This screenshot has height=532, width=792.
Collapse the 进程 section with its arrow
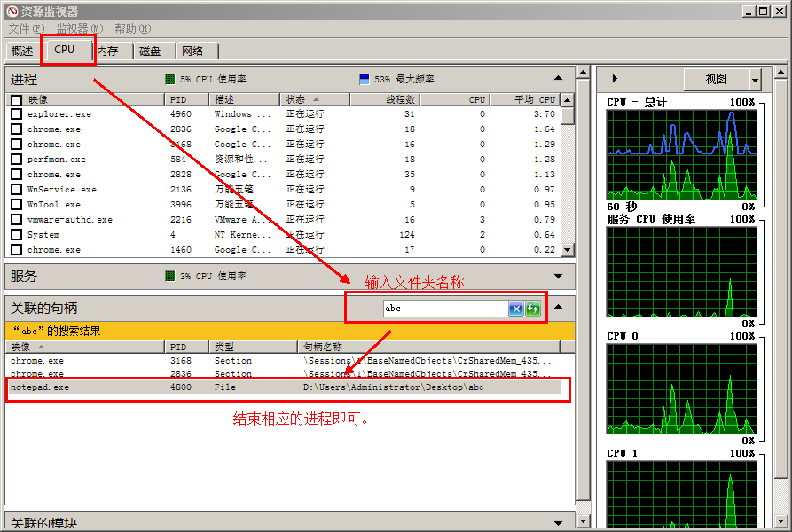tap(558, 79)
